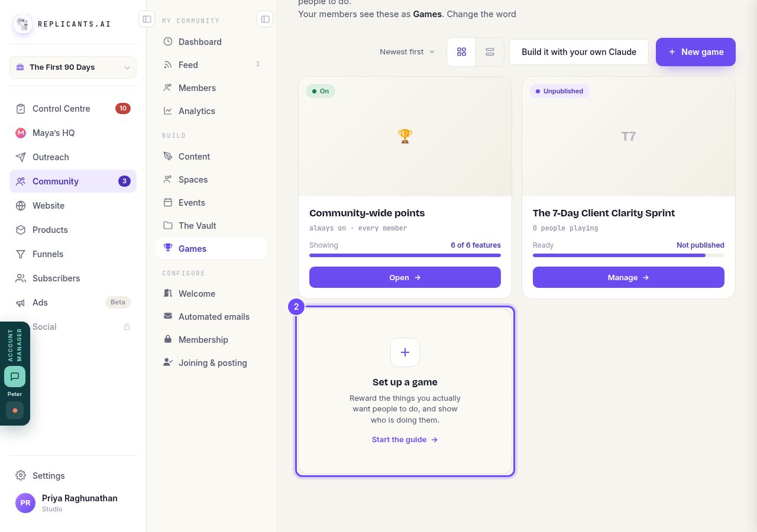
Task: Click the Events calendar icon
Action: click(x=168, y=203)
